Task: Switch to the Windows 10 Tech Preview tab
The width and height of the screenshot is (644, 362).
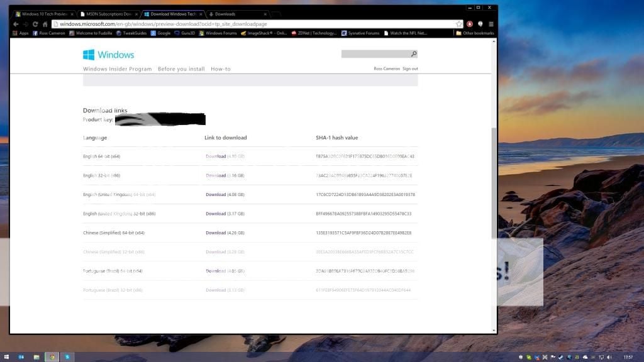Action: [45, 14]
